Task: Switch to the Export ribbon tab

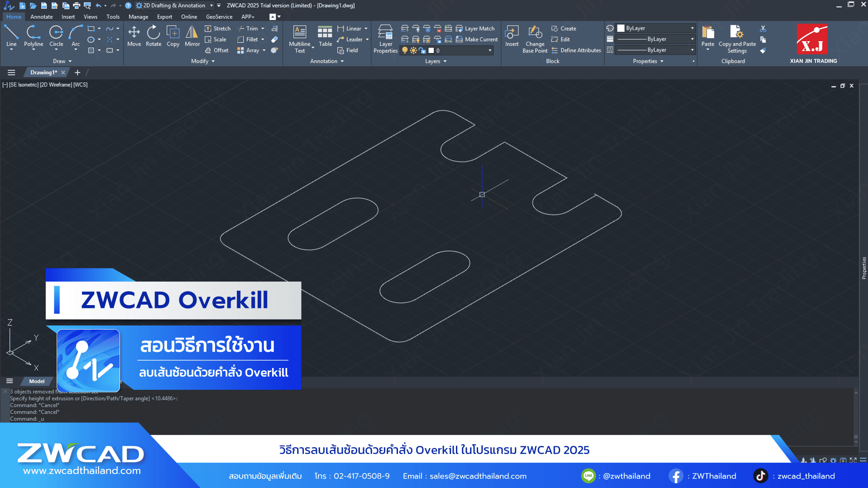Action: 164,17
